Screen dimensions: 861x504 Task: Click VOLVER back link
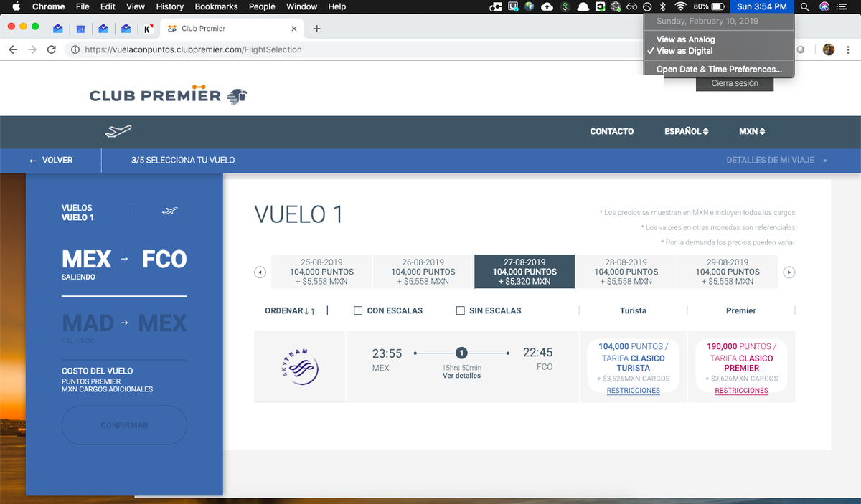51,160
